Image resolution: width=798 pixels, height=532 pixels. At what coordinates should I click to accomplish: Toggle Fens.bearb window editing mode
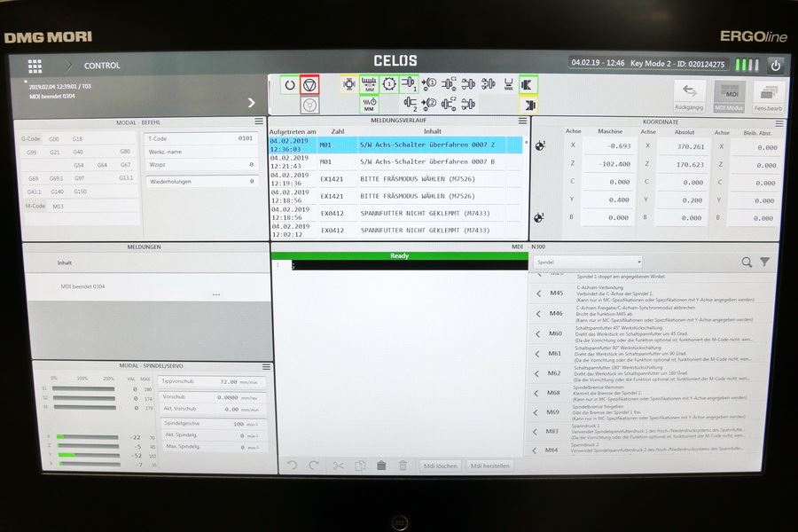(768, 96)
